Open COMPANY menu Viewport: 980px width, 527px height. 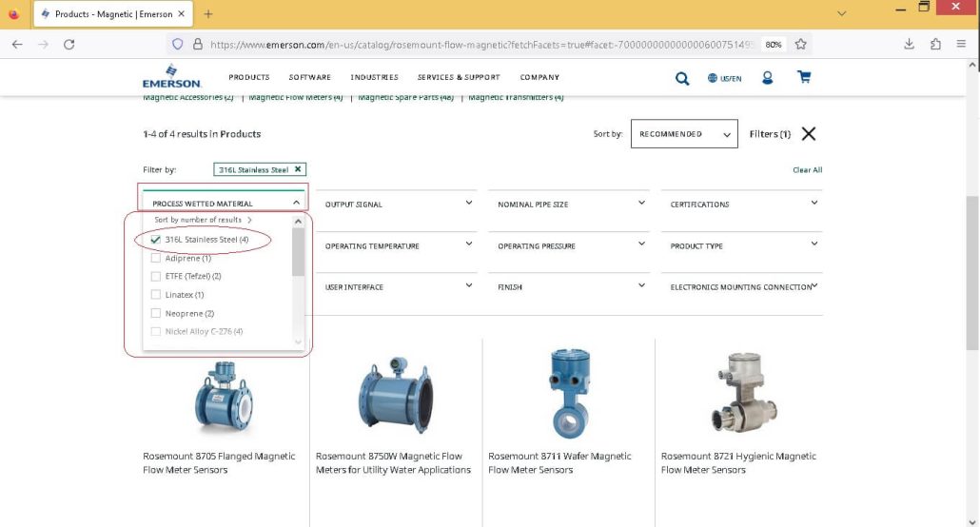539,77
